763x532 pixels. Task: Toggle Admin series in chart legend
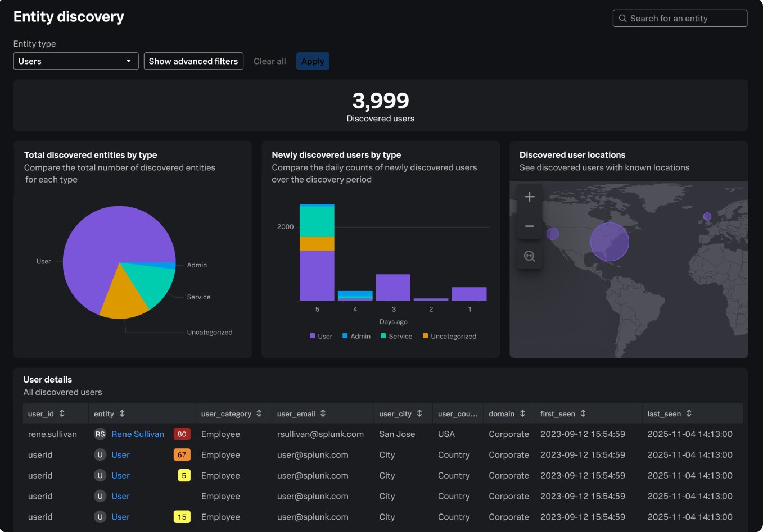[x=356, y=336]
